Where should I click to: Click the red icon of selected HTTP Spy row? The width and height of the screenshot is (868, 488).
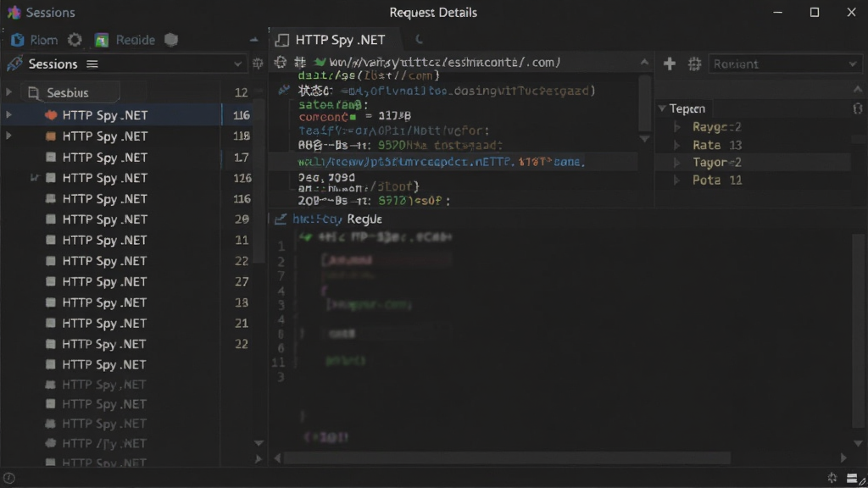coord(51,115)
